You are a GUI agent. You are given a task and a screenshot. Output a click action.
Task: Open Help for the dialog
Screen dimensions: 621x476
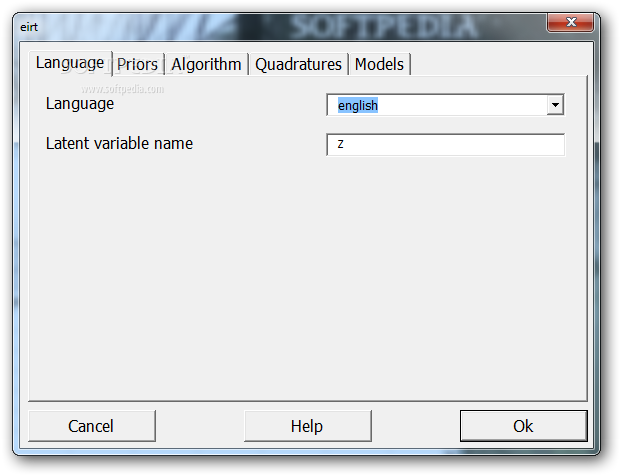(308, 426)
